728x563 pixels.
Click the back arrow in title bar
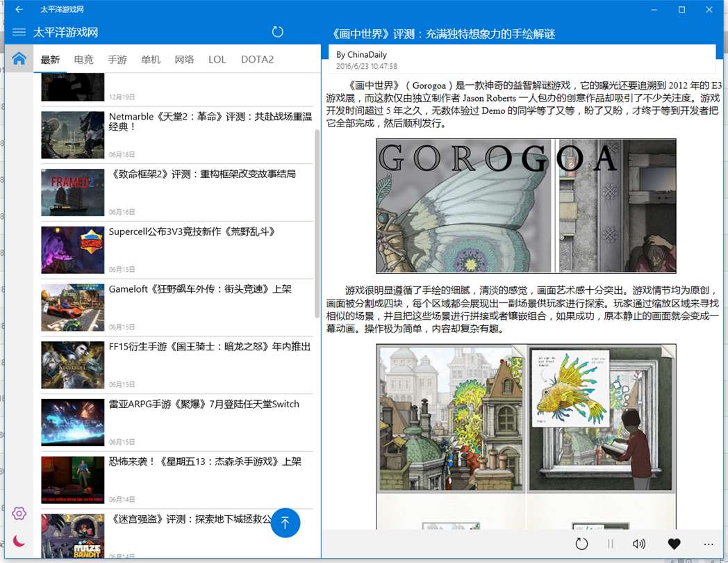[19, 9]
